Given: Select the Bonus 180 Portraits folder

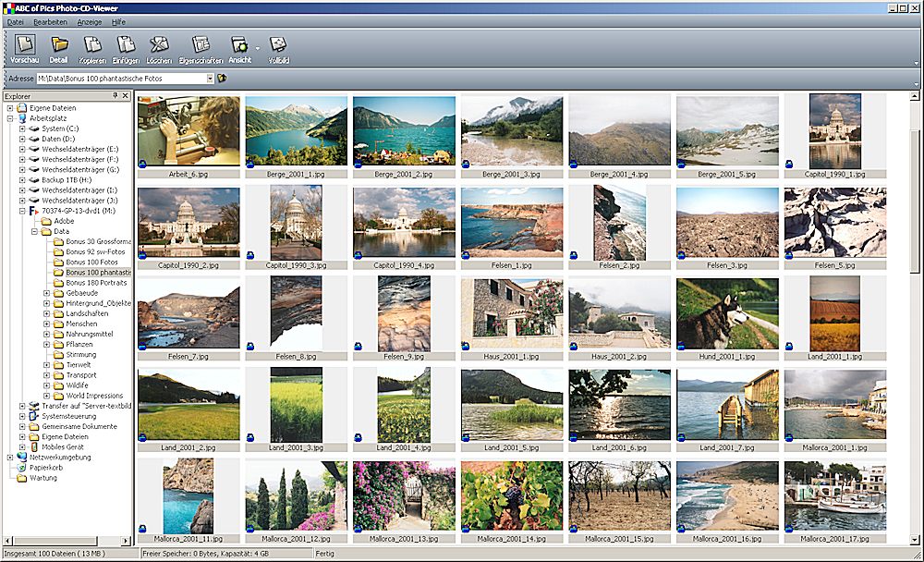Looking at the screenshot, I should (95, 283).
